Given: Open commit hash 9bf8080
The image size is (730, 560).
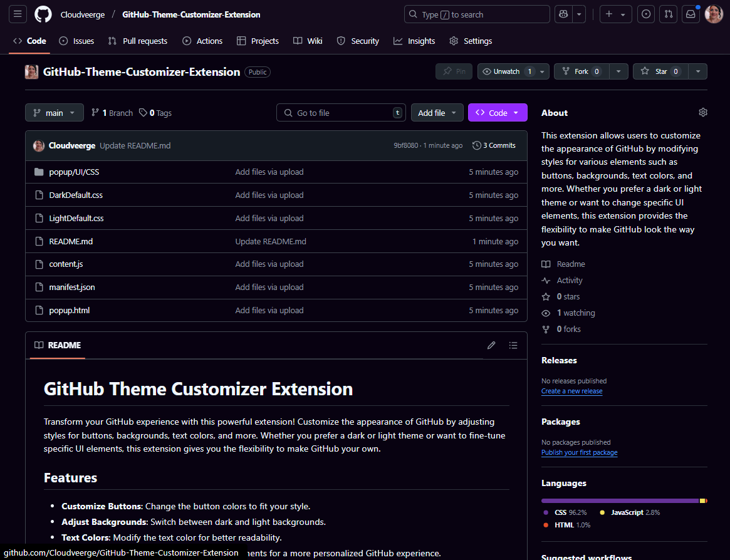Looking at the screenshot, I should pos(406,145).
